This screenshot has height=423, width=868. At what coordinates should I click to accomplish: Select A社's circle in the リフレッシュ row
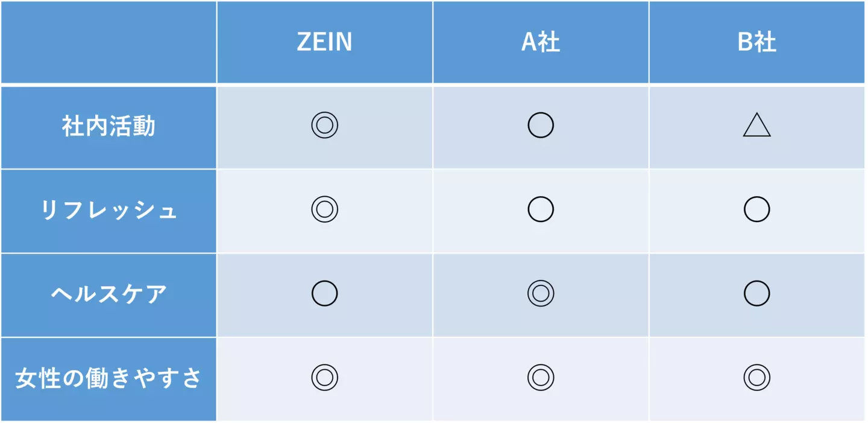click(x=541, y=209)
